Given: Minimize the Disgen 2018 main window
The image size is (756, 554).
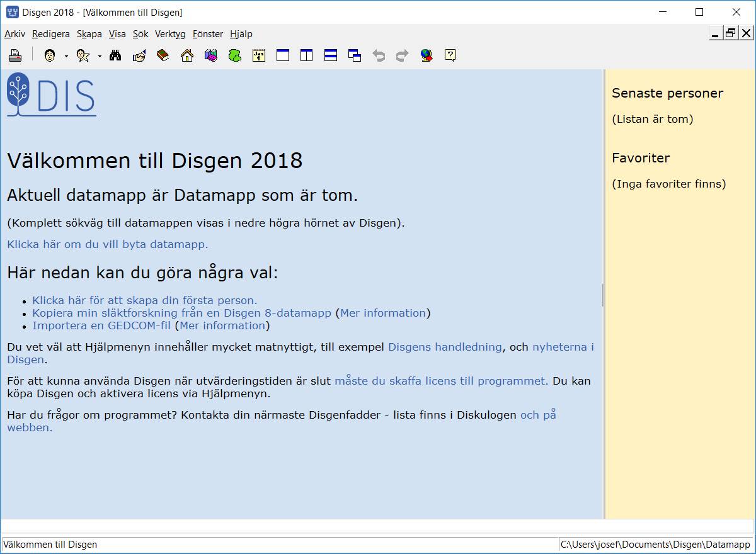Looking at the screenshot, I should [662, 12].
